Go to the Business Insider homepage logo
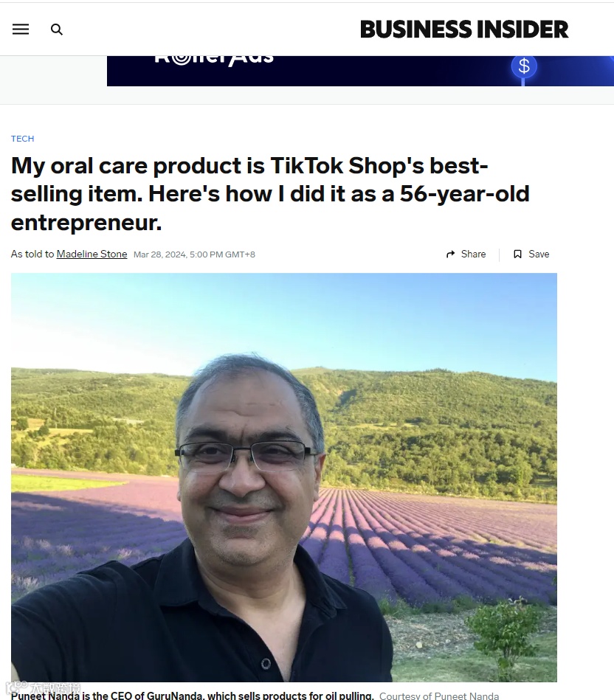This screenshot has height=700, width=614. coord(464,30)
